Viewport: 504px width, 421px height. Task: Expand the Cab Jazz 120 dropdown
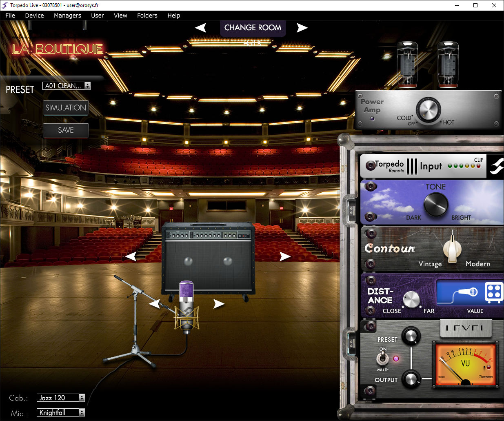82,398
